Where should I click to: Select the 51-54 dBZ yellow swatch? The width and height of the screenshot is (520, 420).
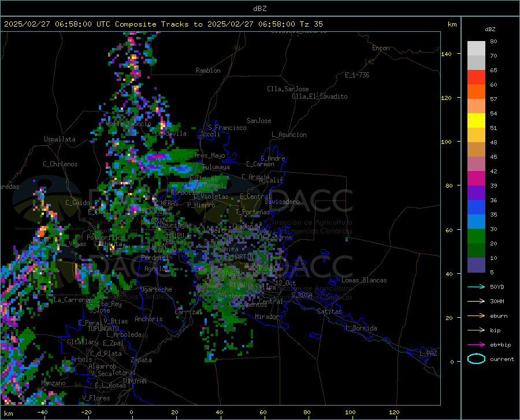coord(476,121)
